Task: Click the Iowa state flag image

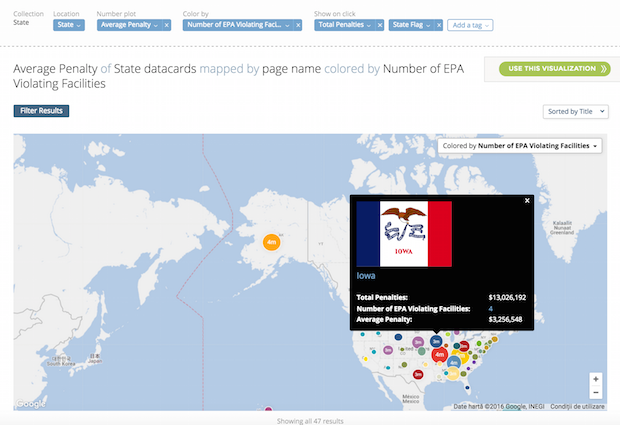Action: (405, 234)
